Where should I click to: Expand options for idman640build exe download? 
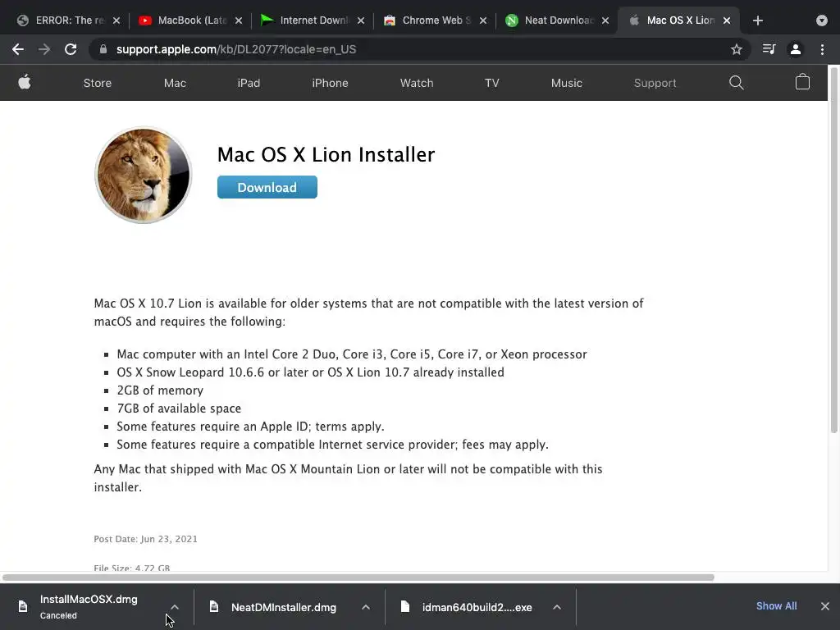point(557,607)
